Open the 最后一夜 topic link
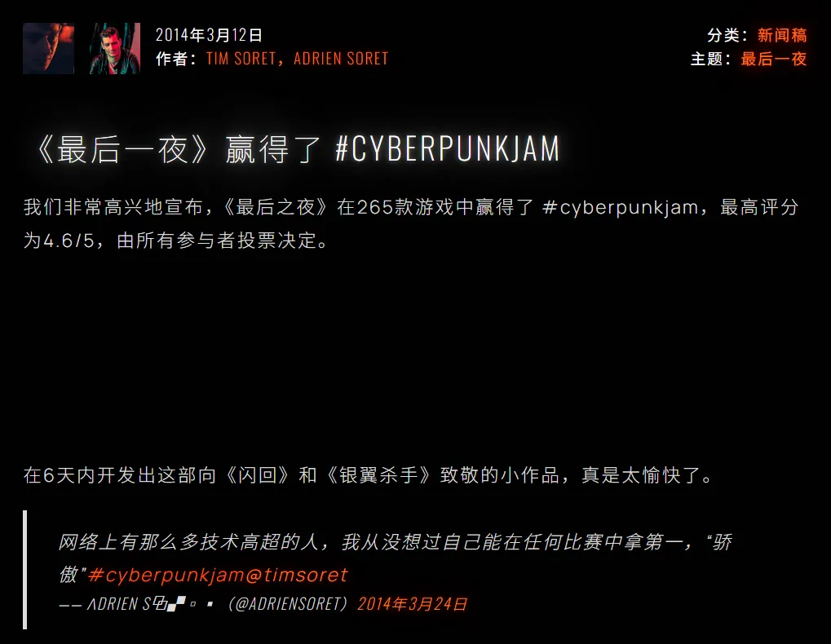Image resolution: width=831 pixels, height=644 pixels. click(x=773, y=59)
